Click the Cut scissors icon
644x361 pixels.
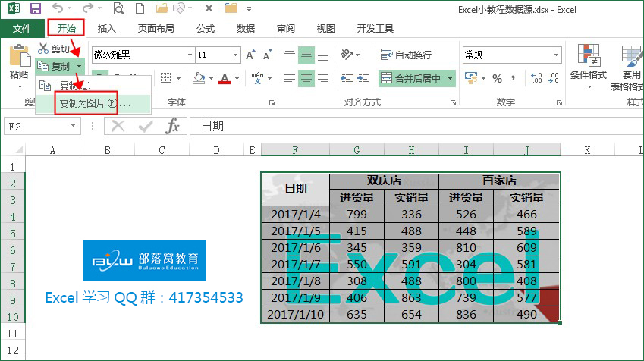pyautogui.click(x=43, y=49)
